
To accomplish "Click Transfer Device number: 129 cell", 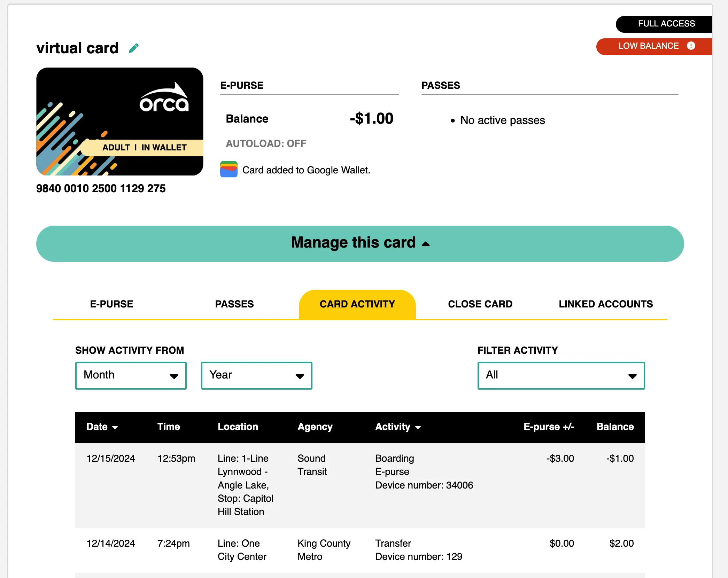I will (419, 550).
